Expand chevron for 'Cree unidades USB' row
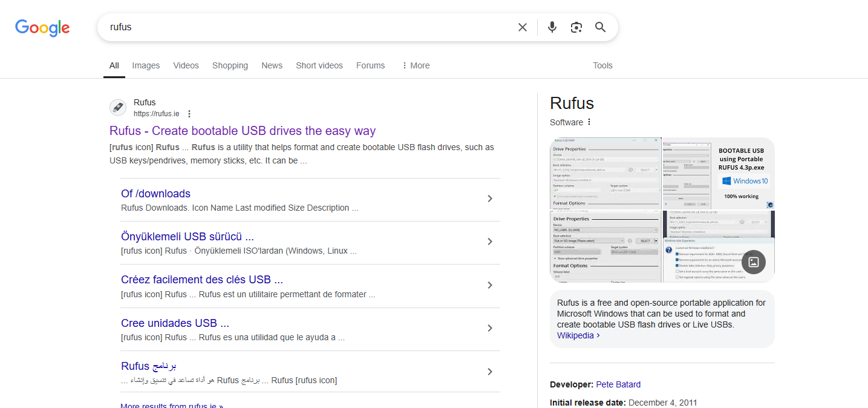The width and height of the screenshot is (868, 408). pyautogui.click(x=490, y=328)
